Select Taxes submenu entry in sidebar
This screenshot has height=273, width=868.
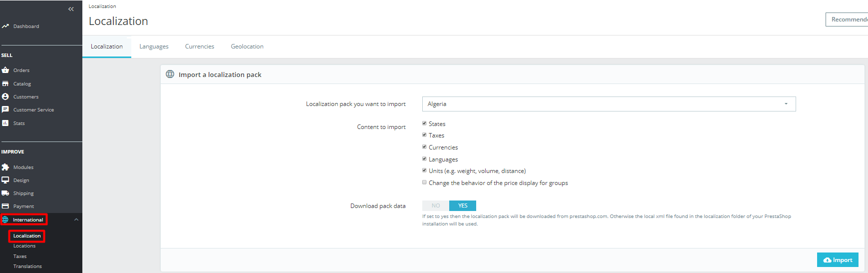click(20, 256)
